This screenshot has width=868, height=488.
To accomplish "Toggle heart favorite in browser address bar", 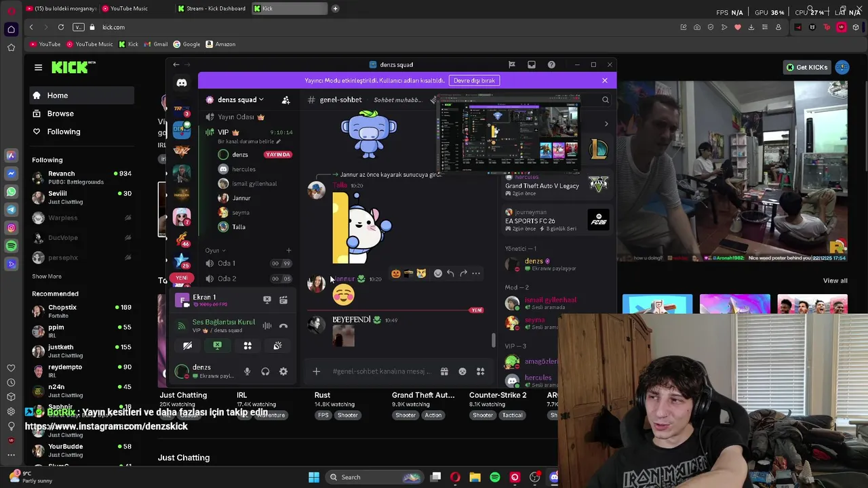I will pyautogui.click(x=738, y=27).
